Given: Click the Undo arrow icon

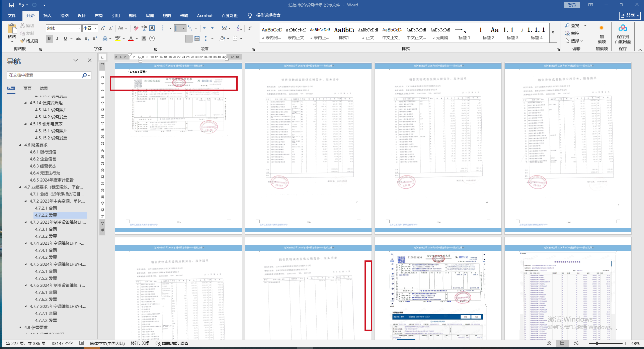Looking at the screenshot, I should tap(21, 5).
